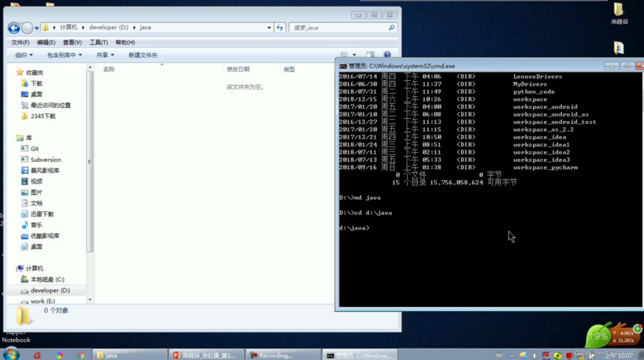Switch to the Recording taskbar item

click(x=276, y=355)
